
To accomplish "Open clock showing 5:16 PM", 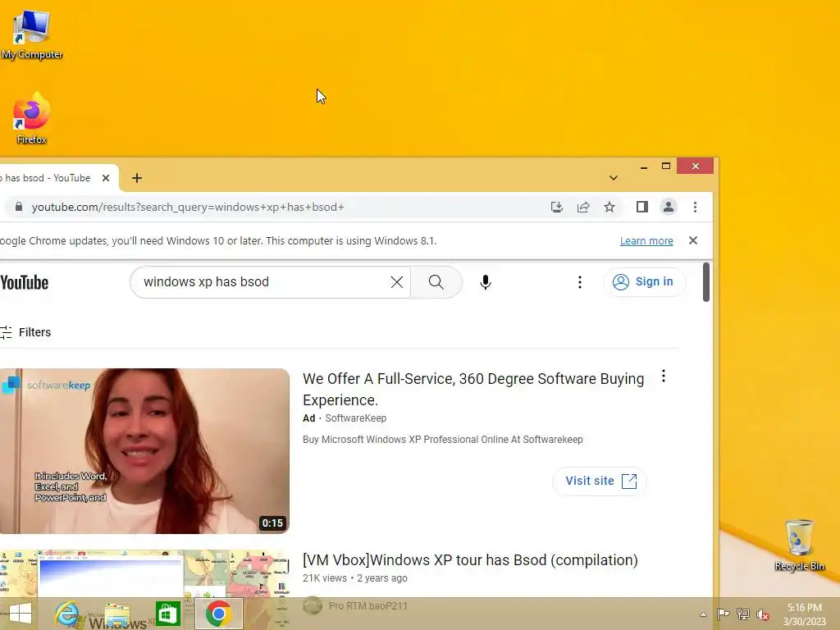I will coord(804,614).
